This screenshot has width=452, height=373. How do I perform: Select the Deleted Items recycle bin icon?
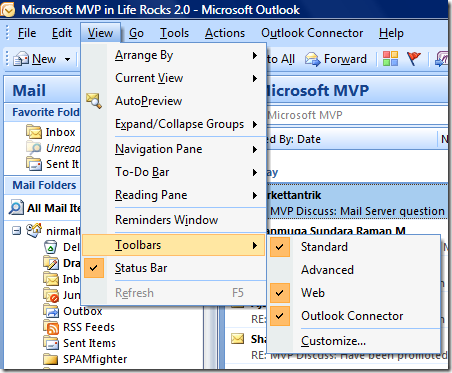(x=51, y=247)
